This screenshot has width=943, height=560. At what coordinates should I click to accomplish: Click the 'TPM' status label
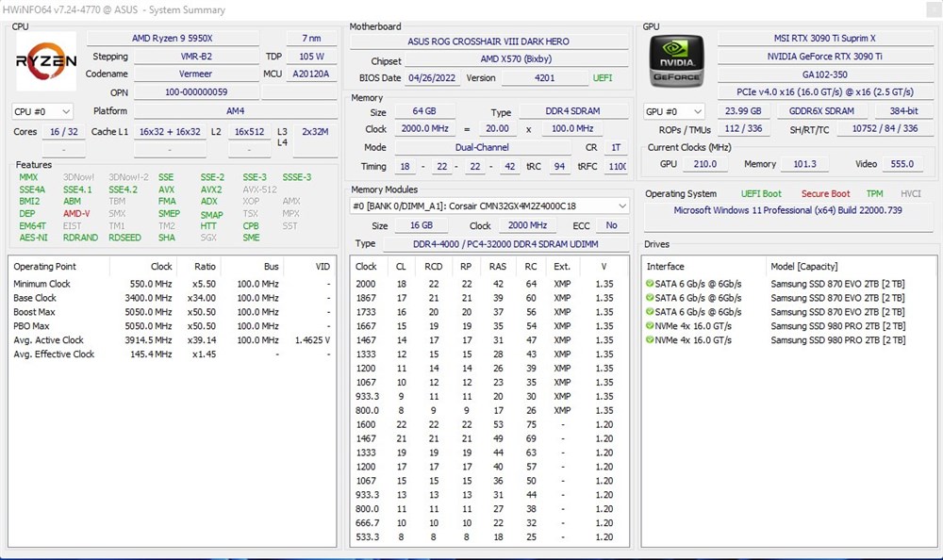pyautogui.click(x=874, y=193)
